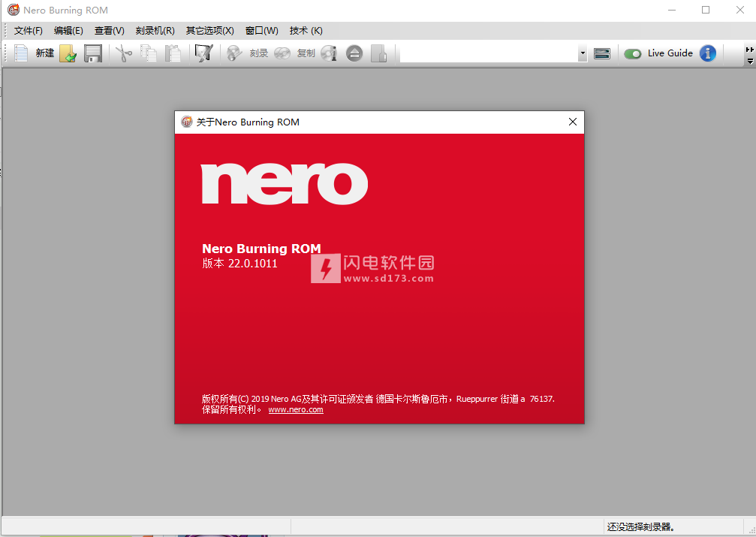Close the main Nero Burning ROM window
Image resolution: width=756 pixels, height=537 pixels.
click(740, 10)
